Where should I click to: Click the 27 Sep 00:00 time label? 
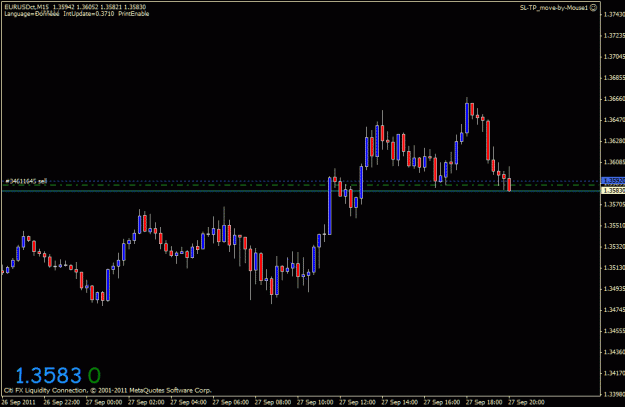pos(104,402)
